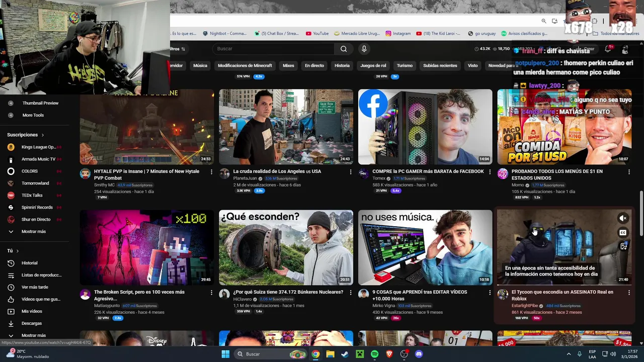Open Mis vídeos in the sidebar
Viewport: 644px width, 362px height.
[31, 311]
